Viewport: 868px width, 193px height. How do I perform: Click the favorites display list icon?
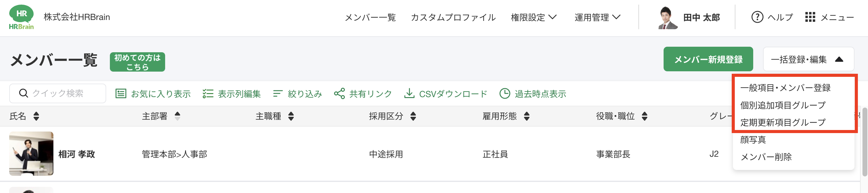point(121,93)
